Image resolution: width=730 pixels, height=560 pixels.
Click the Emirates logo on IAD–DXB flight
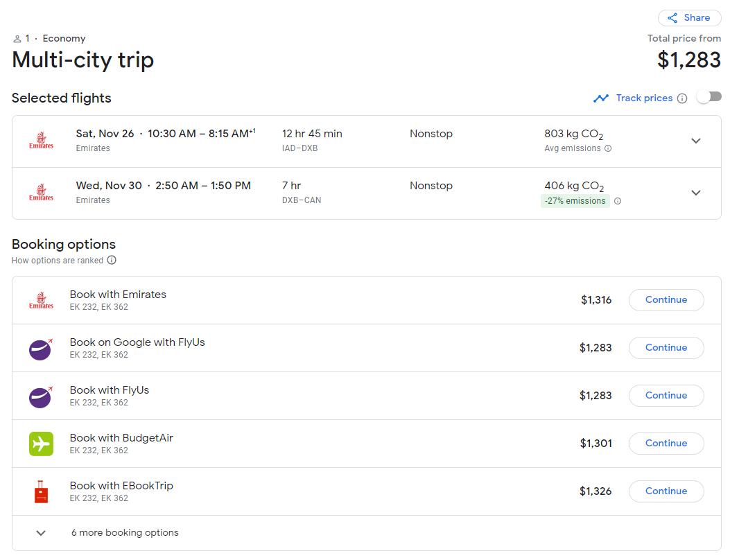click(x=41, y=140)
